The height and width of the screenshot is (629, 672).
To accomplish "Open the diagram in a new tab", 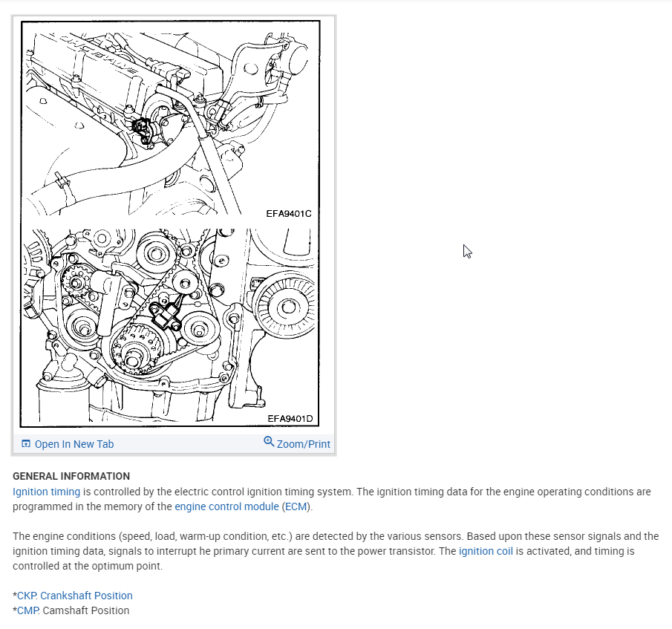I will (74, 444).
